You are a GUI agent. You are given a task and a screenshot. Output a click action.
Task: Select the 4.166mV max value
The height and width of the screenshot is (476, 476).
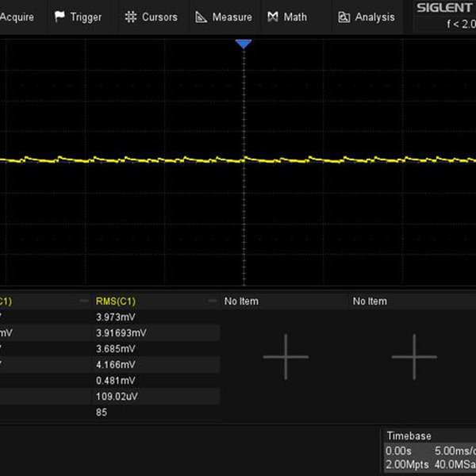pos(116,364)
